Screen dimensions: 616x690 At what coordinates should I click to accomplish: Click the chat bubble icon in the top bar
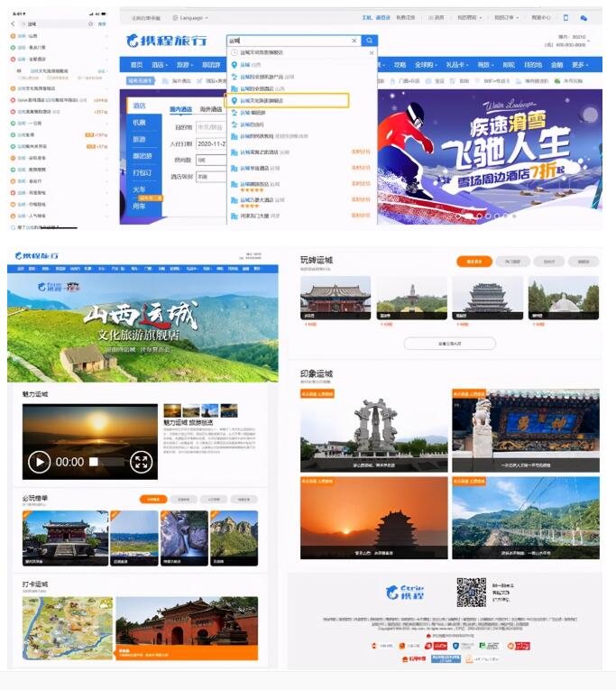pyautogui.click(x=584, y=17)
